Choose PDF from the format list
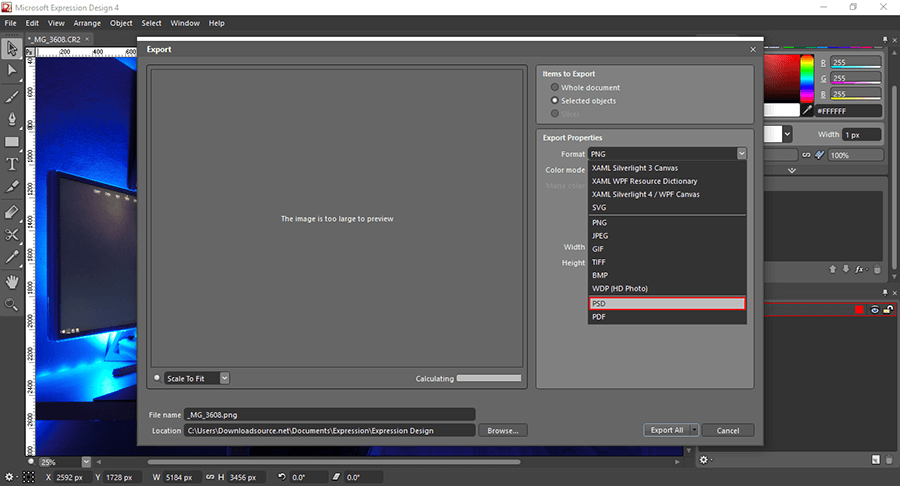 [x=667, y=317]
